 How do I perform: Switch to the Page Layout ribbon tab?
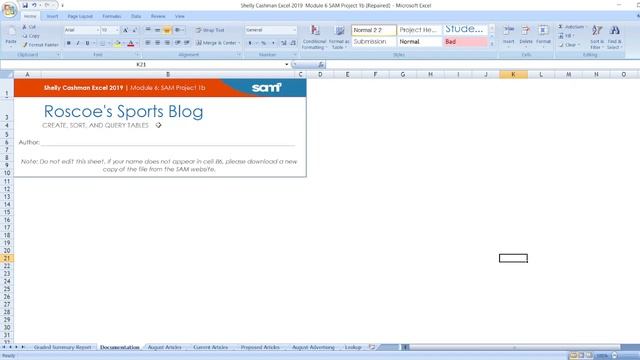(80, 16)
